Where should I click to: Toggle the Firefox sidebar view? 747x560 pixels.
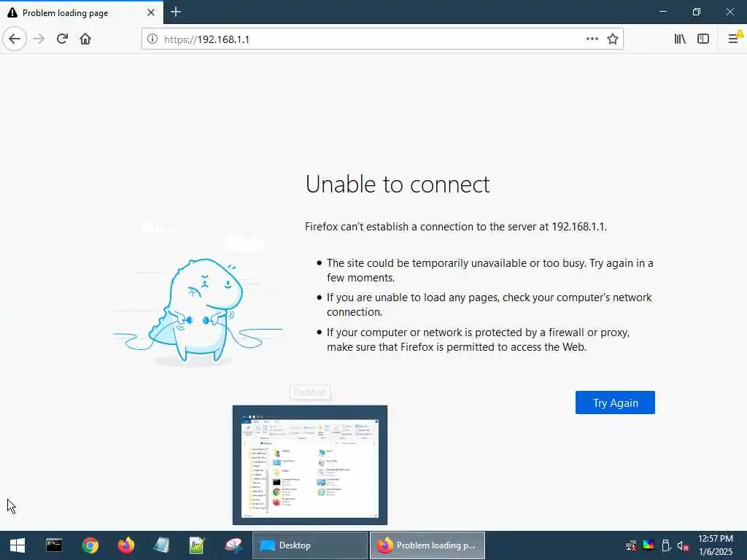coord(703,39)
